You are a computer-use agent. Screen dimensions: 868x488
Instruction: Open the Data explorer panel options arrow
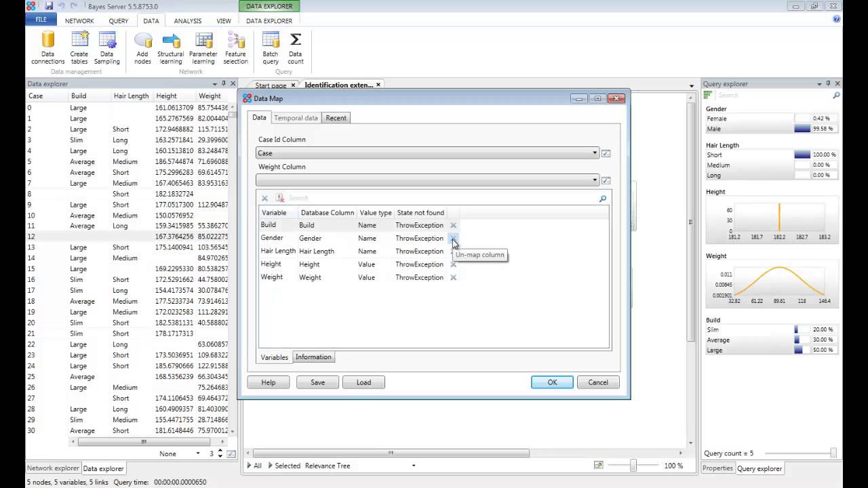point(214,84)
